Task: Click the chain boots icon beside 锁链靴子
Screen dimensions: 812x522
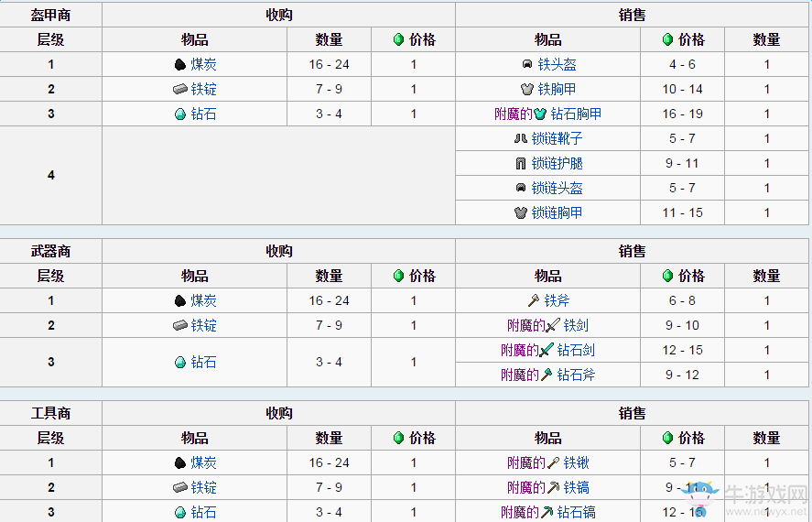Action: click(521, 138)
